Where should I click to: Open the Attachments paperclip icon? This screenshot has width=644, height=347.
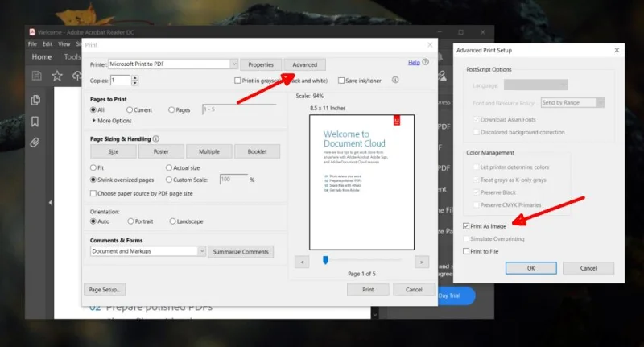point(35,143)
